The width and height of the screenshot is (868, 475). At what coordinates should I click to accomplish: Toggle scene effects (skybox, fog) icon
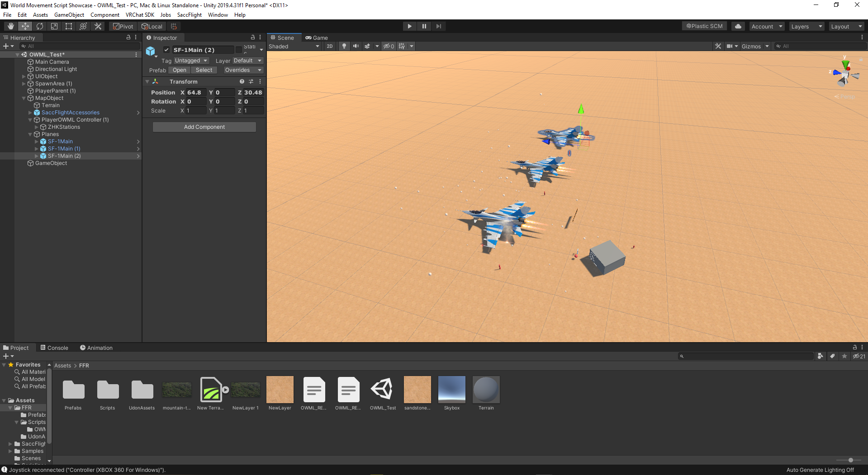[367, 46]
